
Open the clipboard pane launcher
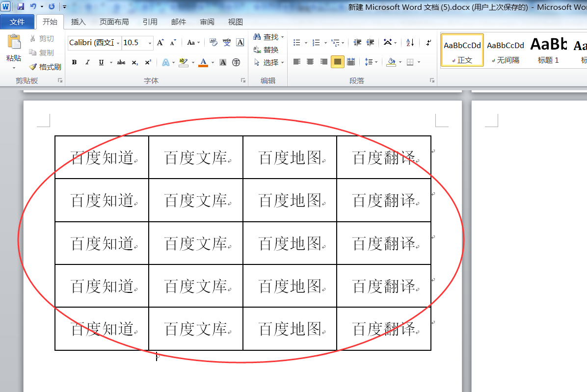60,80
